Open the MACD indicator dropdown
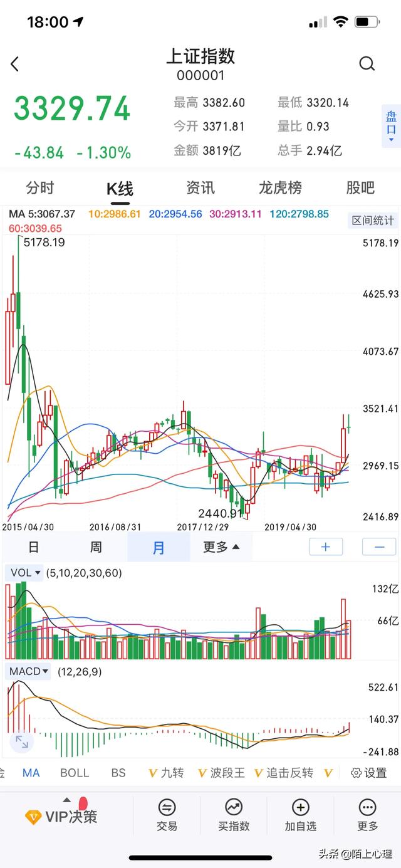Screen dimensions: 401x868 (x=29, y=672)
